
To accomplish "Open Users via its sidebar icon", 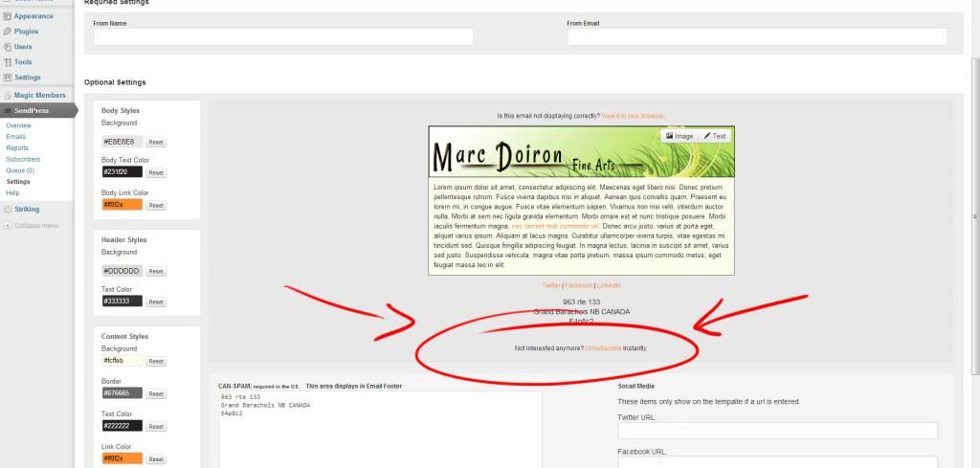I will click(8, 46).
